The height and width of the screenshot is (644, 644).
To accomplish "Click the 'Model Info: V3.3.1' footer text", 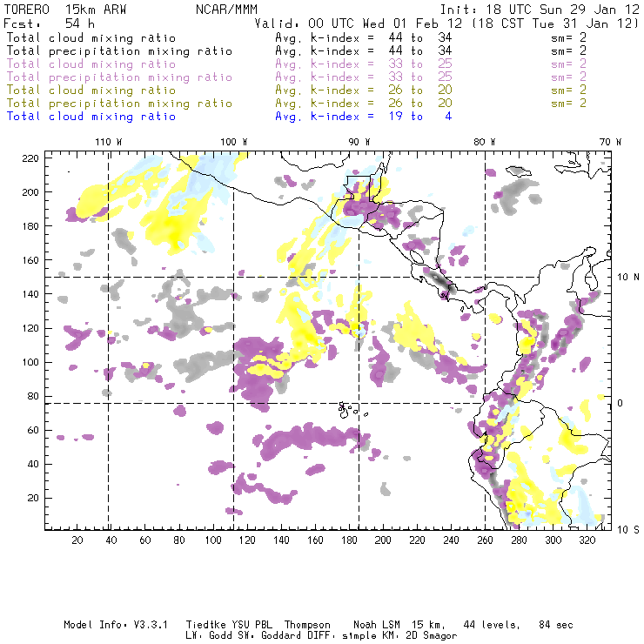I will [x=116, y=625].
